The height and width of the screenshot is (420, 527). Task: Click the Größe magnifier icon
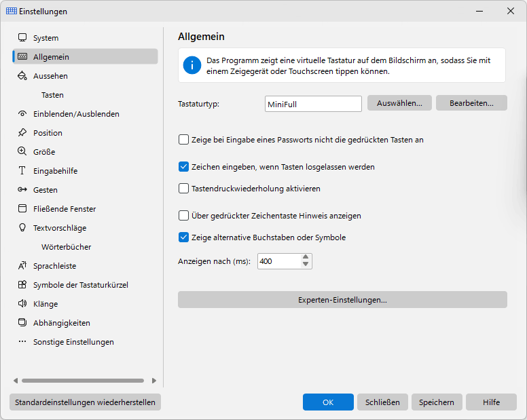tap(22, 151)
